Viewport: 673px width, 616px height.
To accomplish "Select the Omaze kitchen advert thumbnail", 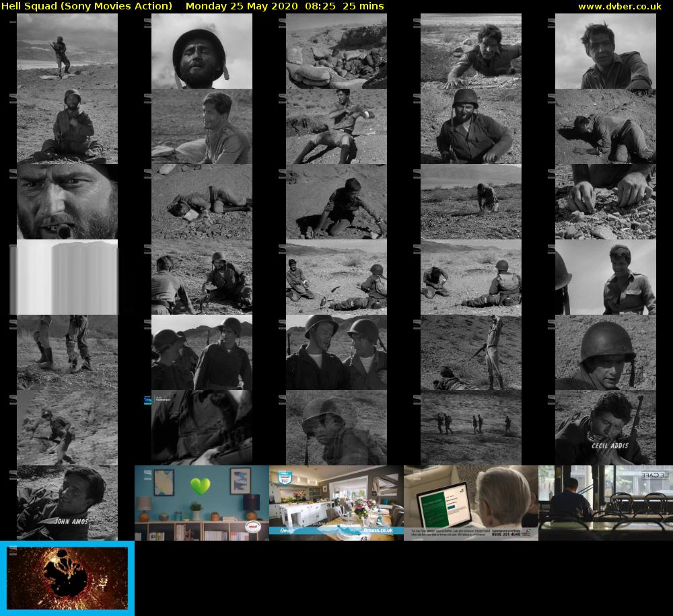I will 336,503.
